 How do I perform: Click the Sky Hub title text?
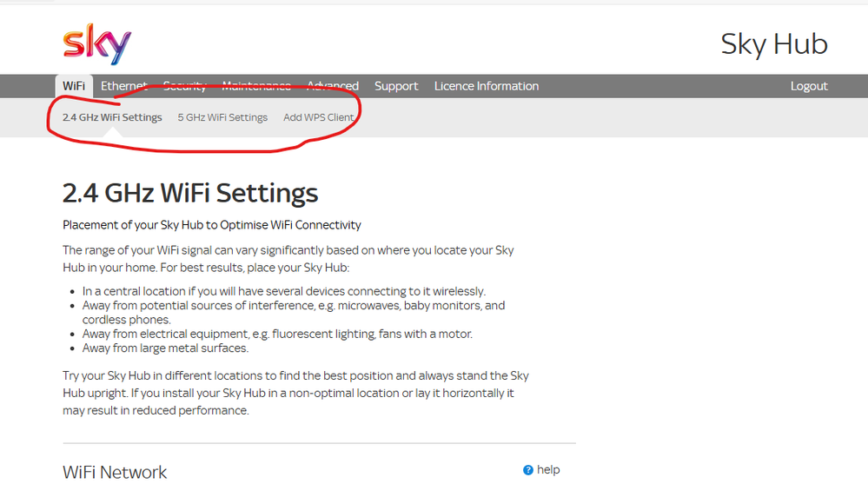pos(774,44)
